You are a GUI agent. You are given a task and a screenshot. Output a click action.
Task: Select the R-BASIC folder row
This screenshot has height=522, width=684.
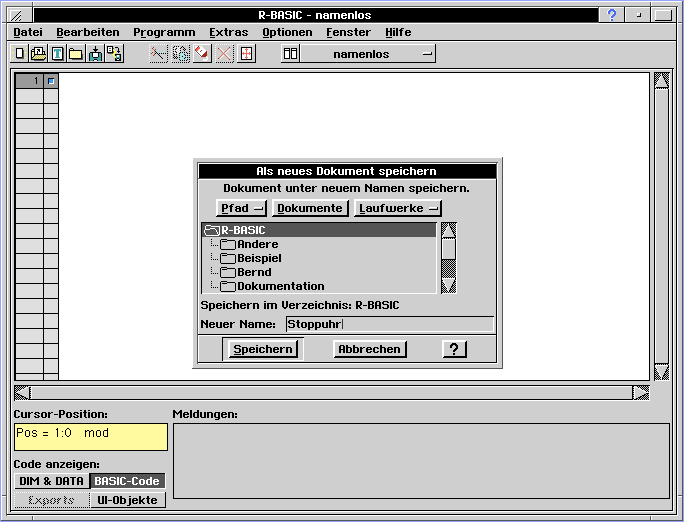click(x=319, y=230)
